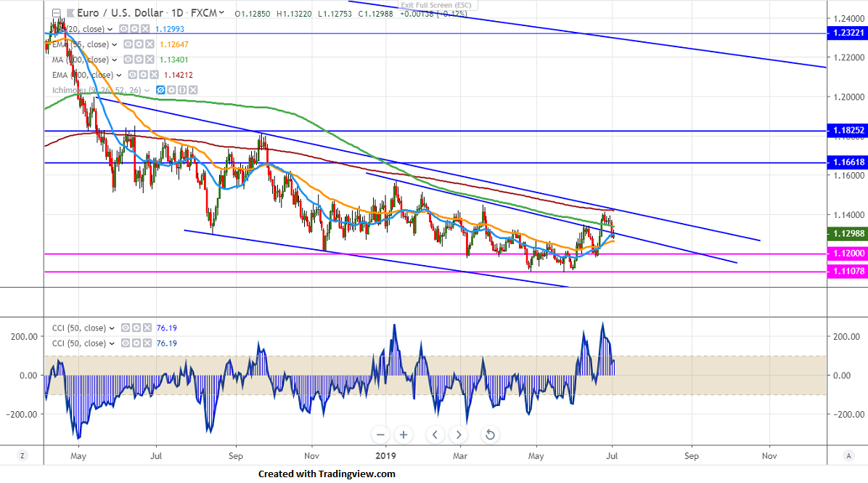Screen dimensions: 868x483
Task: Open settings gear of the EMA row showing 1.14212
Action: [144, 75]
